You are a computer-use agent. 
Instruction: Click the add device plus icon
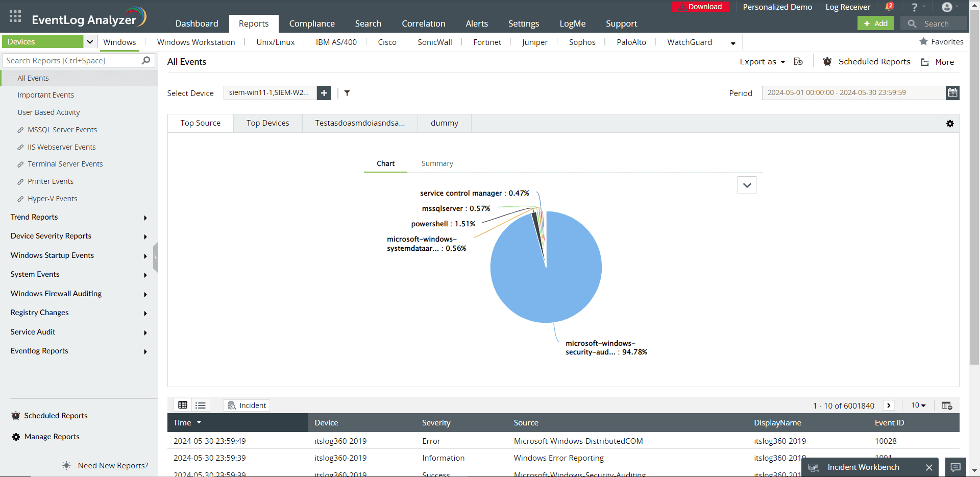324,93
